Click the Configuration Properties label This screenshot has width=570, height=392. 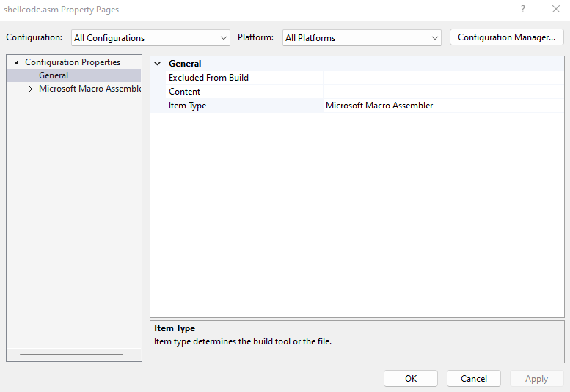pyautogui.click(x=73, y=62)
